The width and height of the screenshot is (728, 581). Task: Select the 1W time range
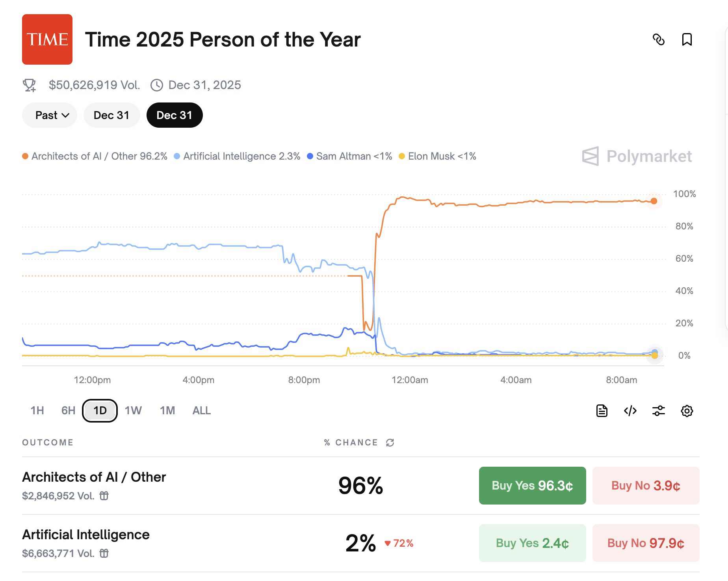[x=133, y=411]
